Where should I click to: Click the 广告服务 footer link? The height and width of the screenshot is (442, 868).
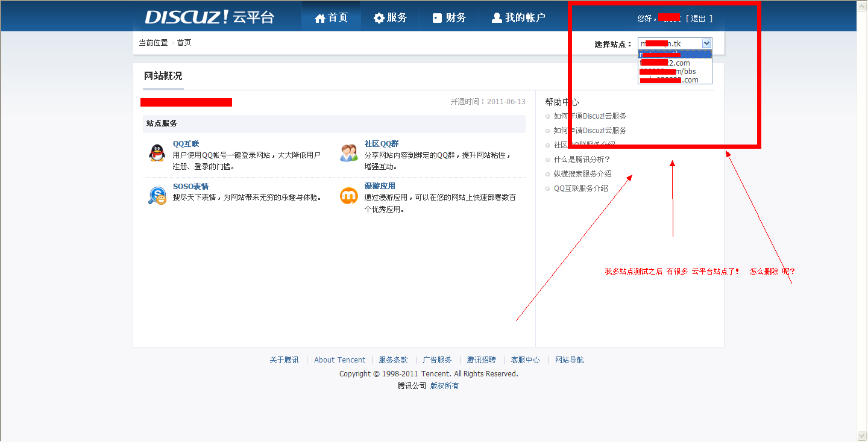437,360
